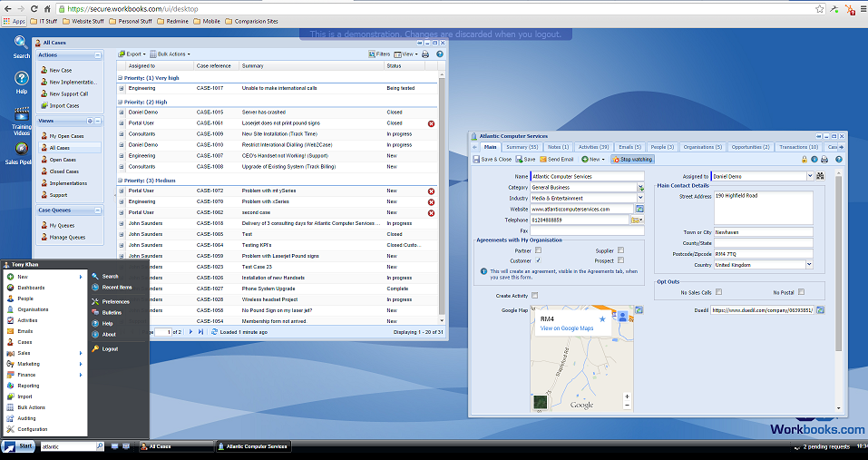Open website link icon beside Website field
The image size is (868, 460).
point(639,210)
